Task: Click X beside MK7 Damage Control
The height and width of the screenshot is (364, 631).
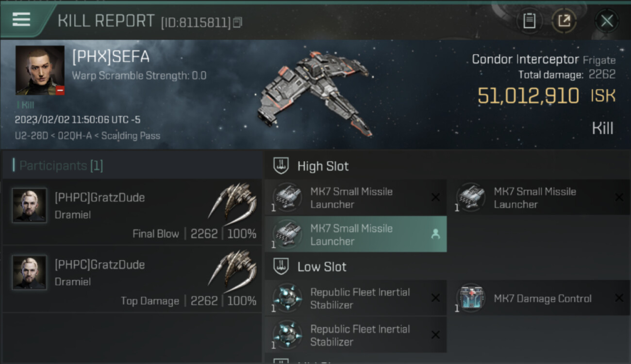Action: point(619,298)
